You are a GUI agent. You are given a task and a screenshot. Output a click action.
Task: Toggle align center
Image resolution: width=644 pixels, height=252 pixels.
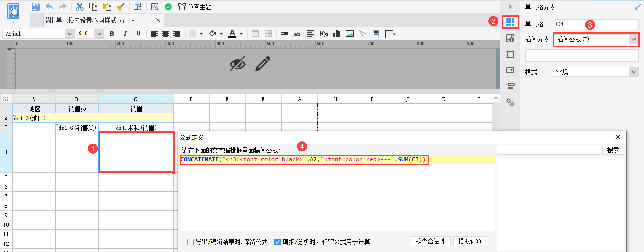[x=165, y=34]
